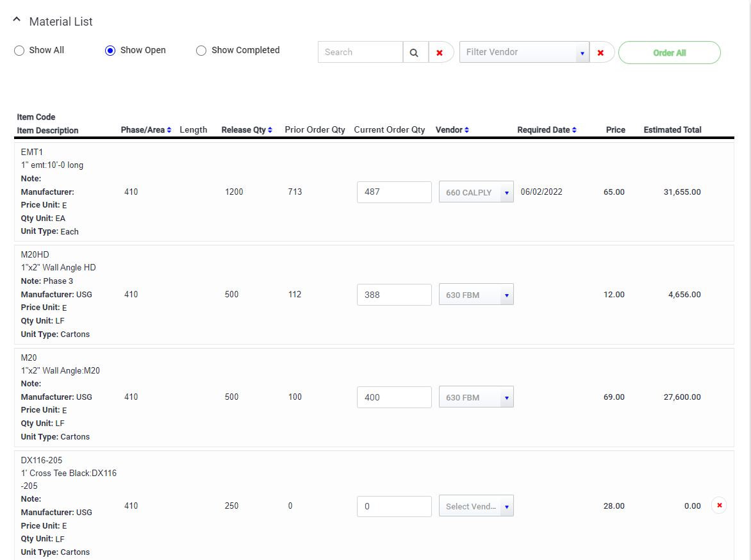Image resolution: width=751 pixels, height=560 pixels.
Task: Click description 1"x2" Wall Angle:M20
Action: (x=60, y=371)
